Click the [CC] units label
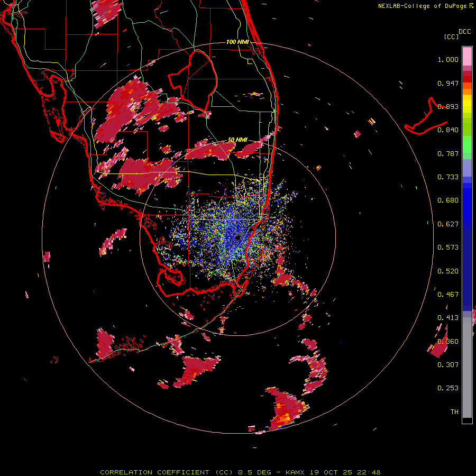 point(451,36)
